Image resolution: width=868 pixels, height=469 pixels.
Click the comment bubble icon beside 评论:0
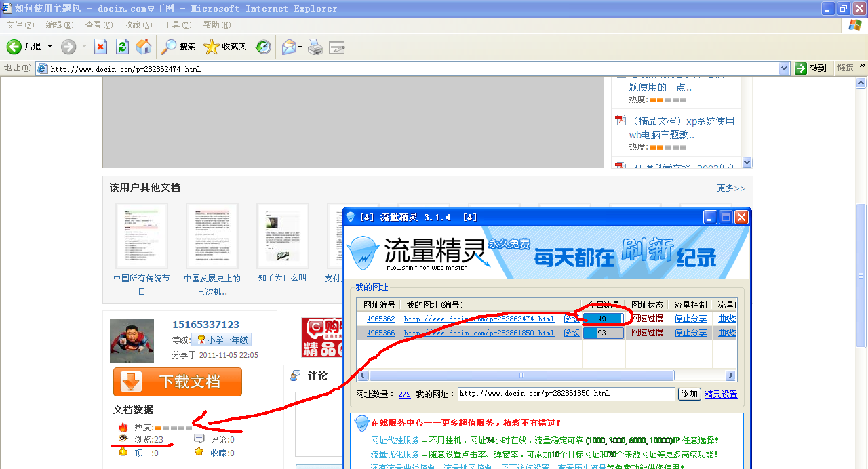pyautogui.click(x=199, y=439)
